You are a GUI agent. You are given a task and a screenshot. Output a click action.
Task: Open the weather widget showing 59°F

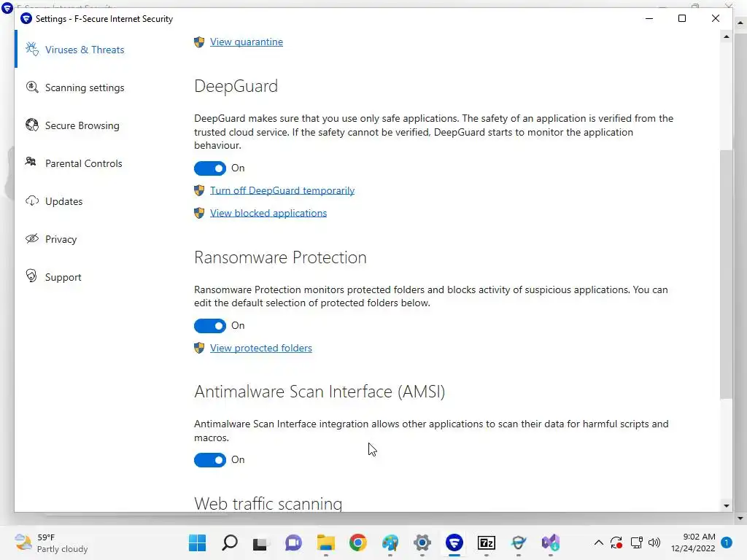point(52,542)
